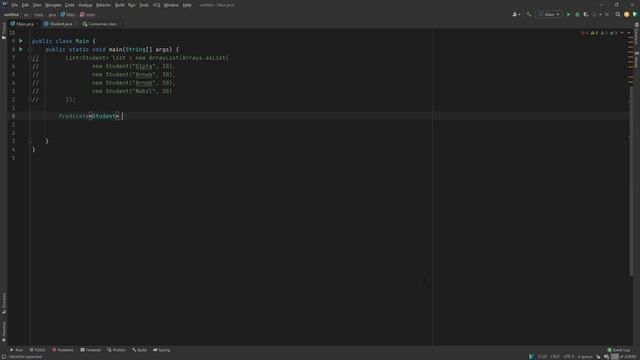
Task: Click the 'main' method breadcrumb
Action: pos(88,14)
